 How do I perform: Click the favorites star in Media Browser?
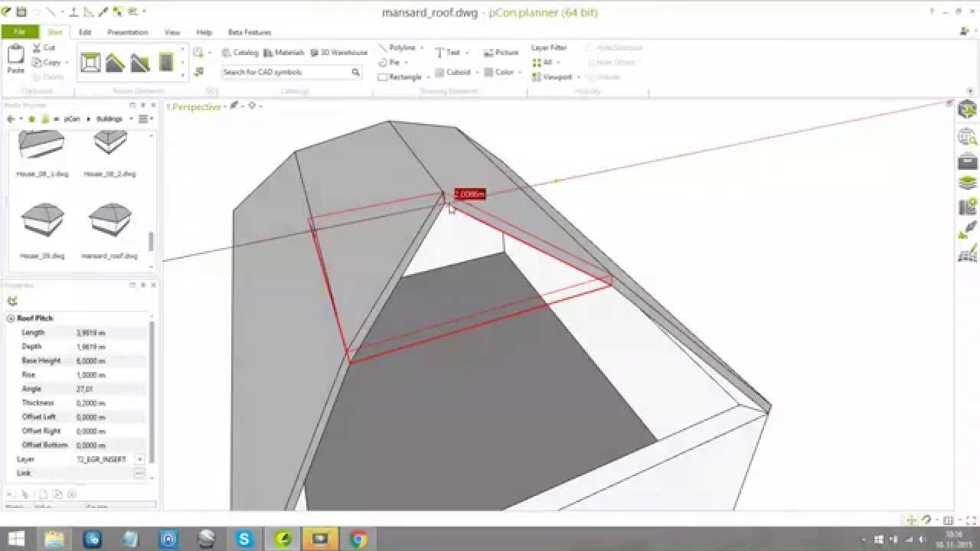click(x=31, y=119)
